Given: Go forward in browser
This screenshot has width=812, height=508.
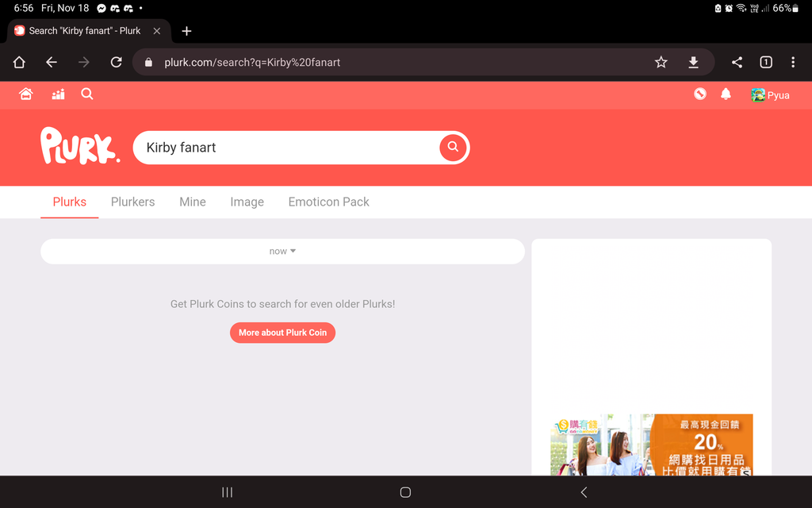Looking at the screenshot, I should [84, 62].
